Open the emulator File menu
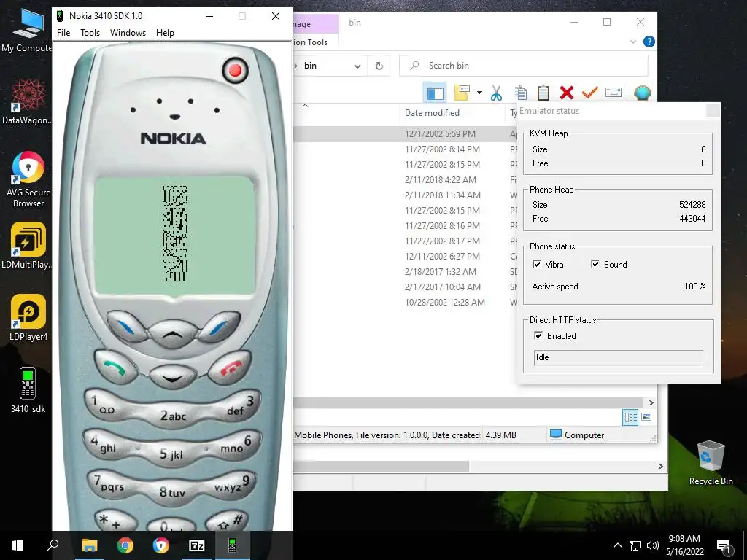Image resolution: width=747 pixels, height=560 pixels. tap(63, 32)
